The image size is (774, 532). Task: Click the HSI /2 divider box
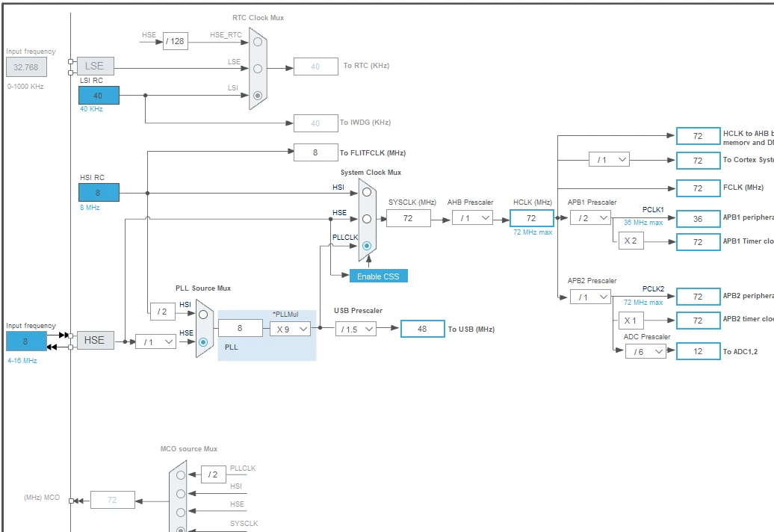pyautogui.click(x=162, y=312)
